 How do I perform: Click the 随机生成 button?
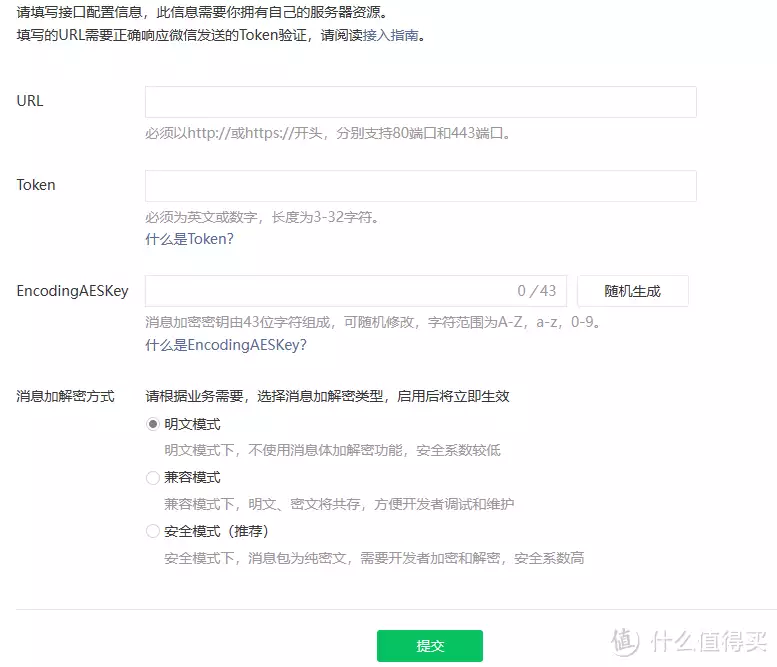click(633, 291)
